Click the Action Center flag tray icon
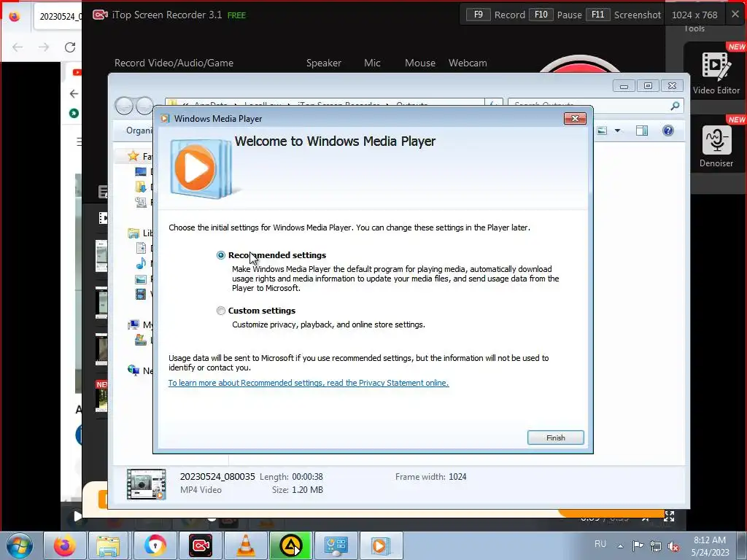This screenshot has width=747, height=560. coord(638,546)
